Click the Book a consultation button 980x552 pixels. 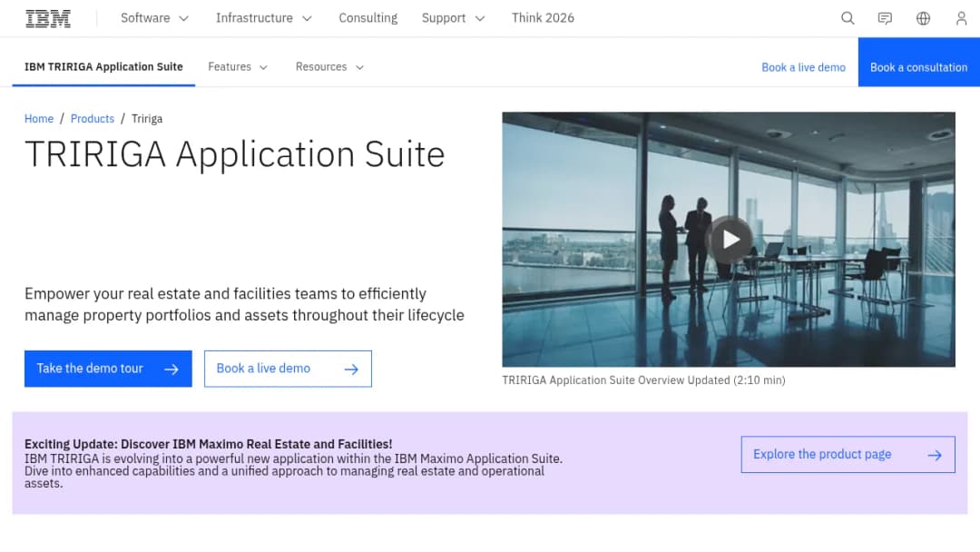click(x=918, y=62)
